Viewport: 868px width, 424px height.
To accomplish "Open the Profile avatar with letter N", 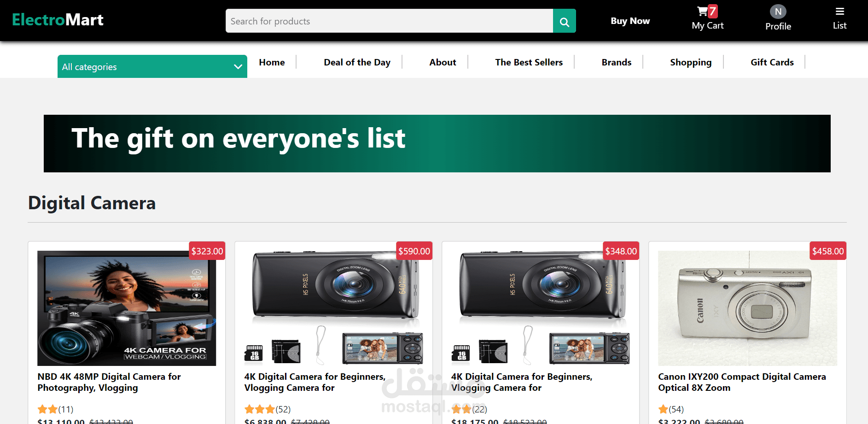I will (778, 12).
